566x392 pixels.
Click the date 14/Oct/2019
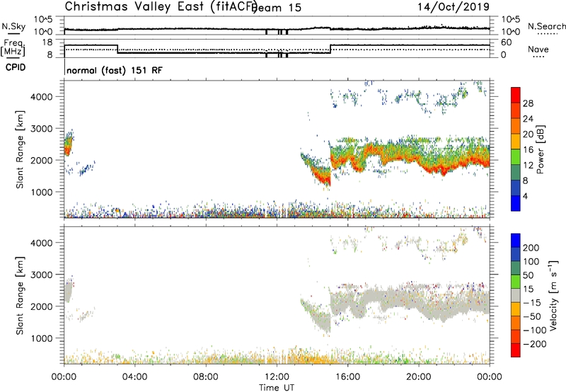[x=454, y=6]
